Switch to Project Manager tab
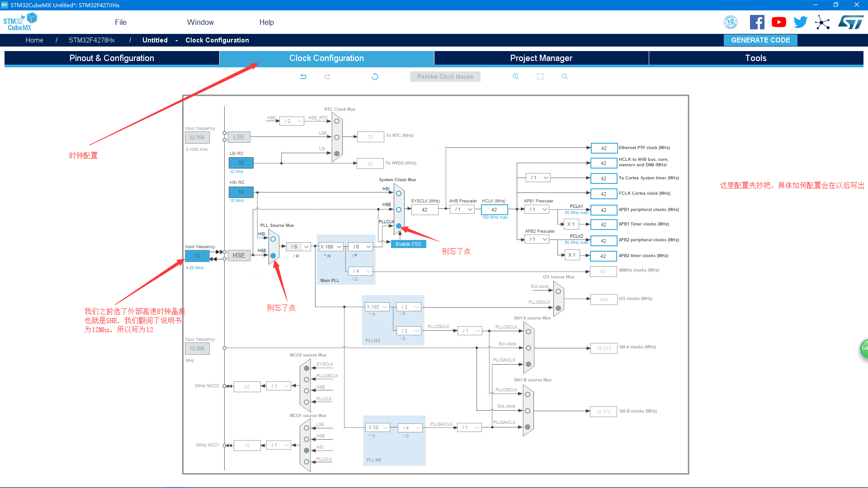Screen dimensions: 868x488 coord(541,58)
